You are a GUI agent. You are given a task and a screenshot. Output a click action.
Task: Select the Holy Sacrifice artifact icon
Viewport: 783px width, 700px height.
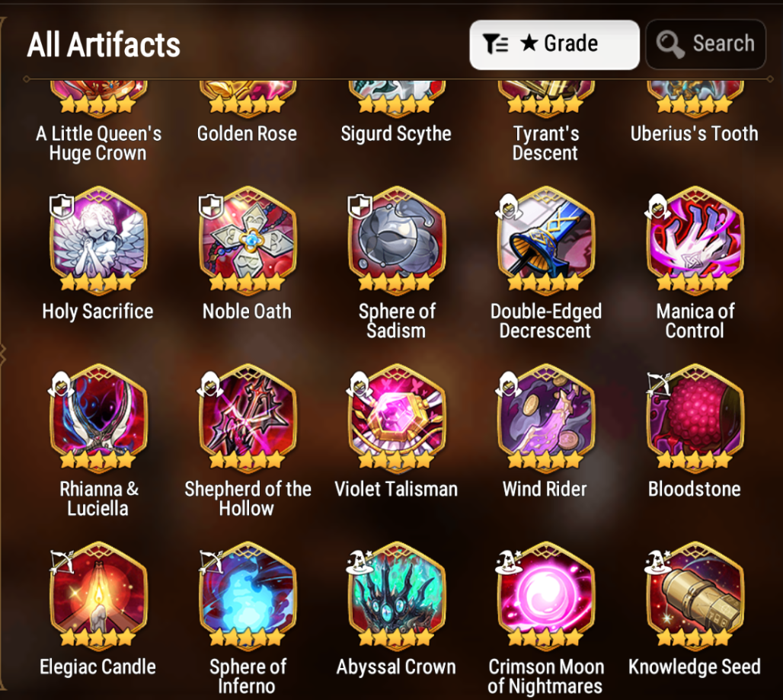coord(97,238)
